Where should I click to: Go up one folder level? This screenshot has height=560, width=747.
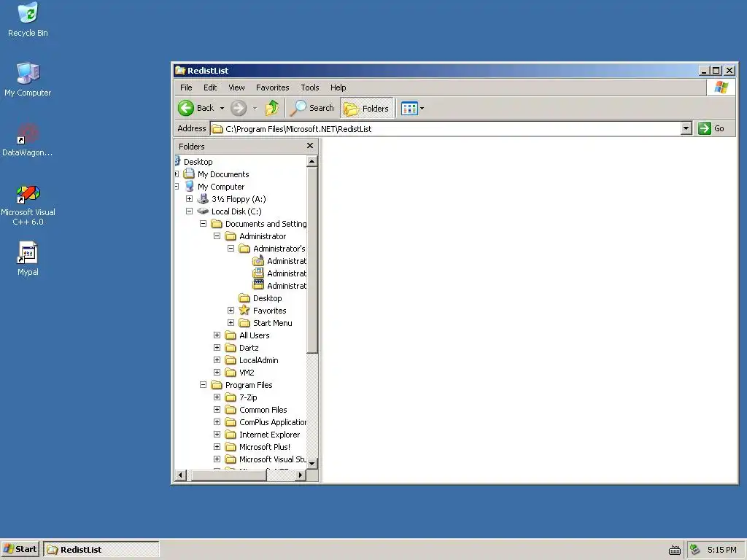tap(273, 108)
